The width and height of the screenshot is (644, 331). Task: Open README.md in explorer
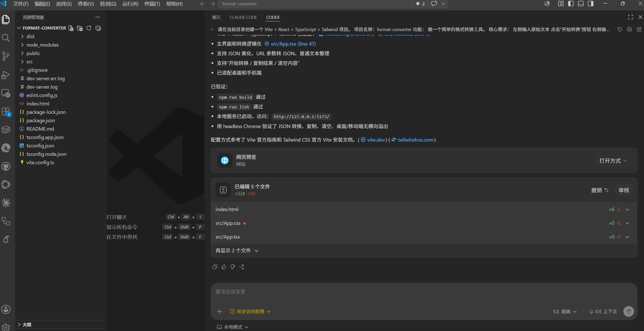[x=61, y=129]
